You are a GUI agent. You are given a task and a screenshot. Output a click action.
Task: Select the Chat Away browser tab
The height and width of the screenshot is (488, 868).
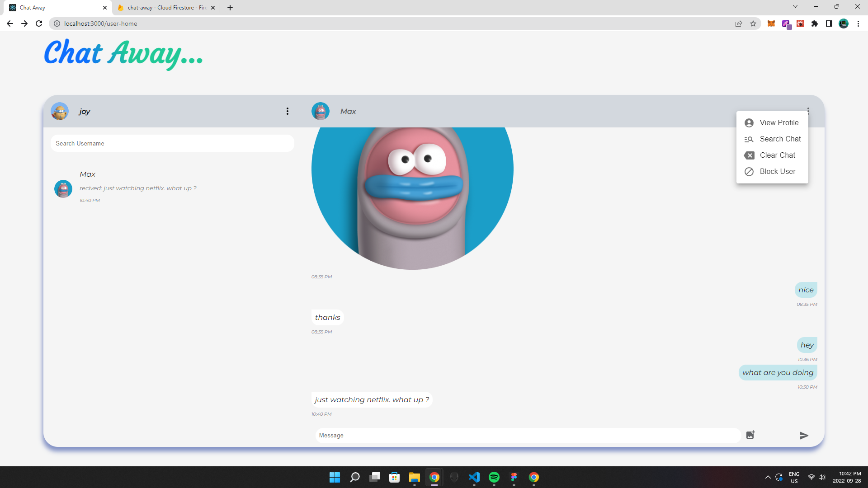click(57, 8)
